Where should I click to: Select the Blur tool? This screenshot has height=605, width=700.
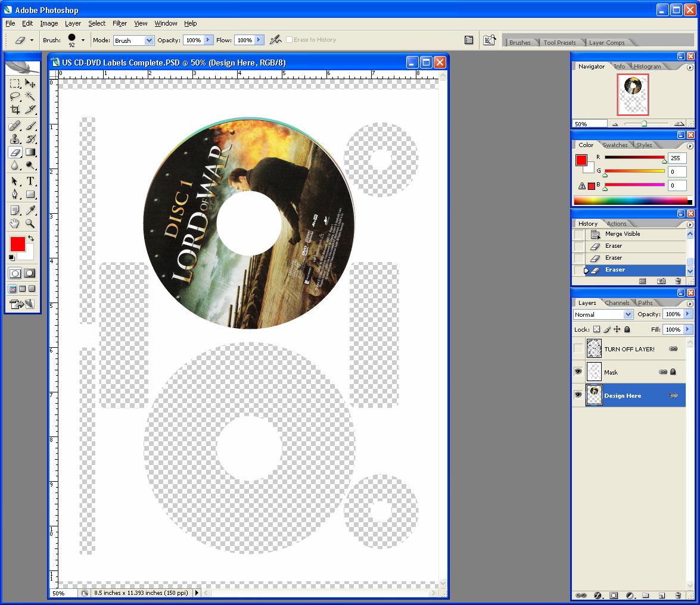coord(15,166)
